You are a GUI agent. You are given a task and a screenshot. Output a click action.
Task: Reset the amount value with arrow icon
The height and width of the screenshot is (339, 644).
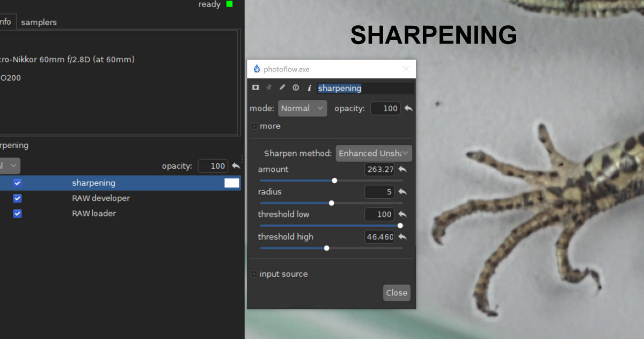(402, 169)
